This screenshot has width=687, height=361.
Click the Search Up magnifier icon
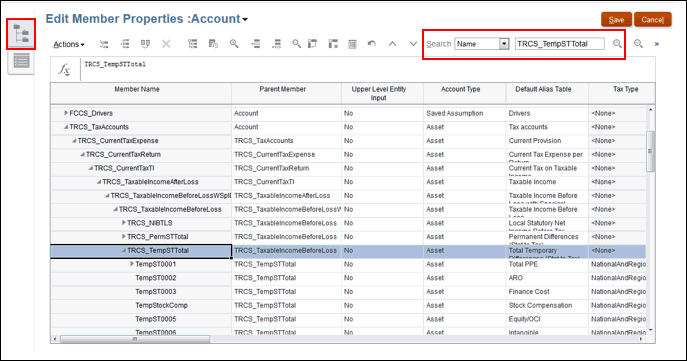617,44
